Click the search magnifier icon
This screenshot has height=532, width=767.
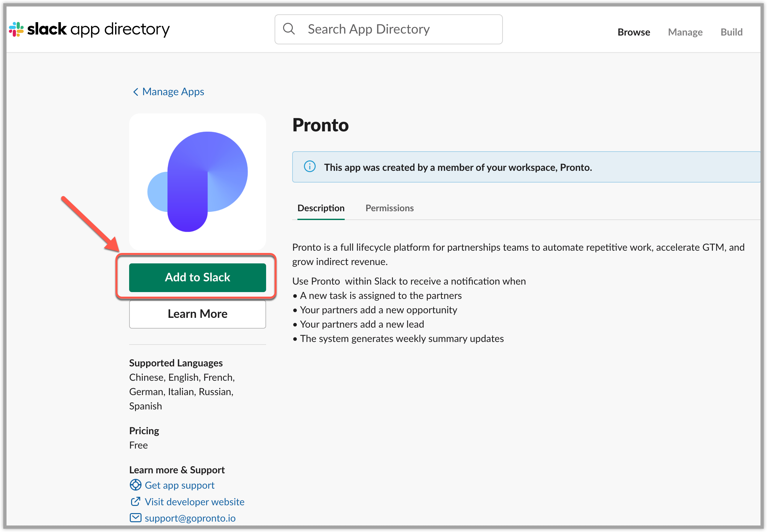point(289,29)
